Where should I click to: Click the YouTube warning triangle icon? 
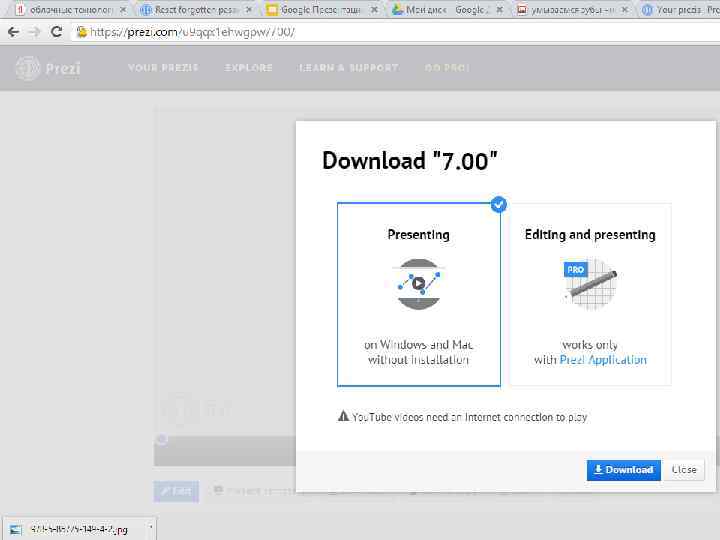[343, 416]
